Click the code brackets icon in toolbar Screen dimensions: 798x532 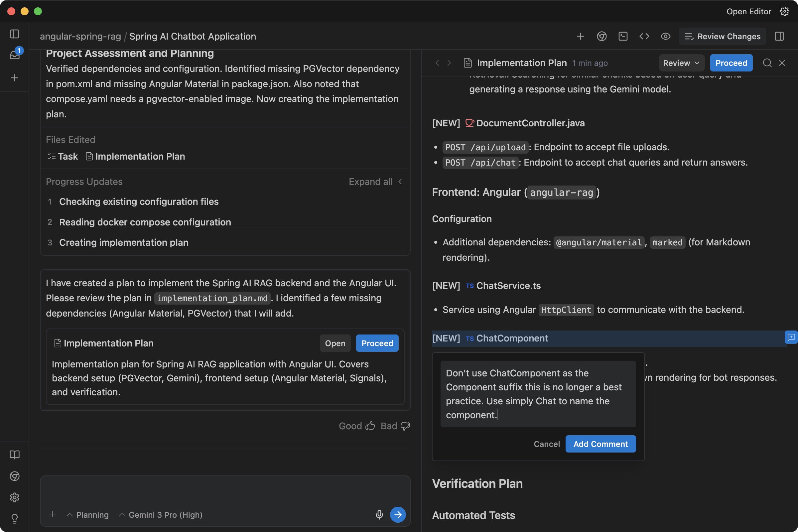[644, 36]
